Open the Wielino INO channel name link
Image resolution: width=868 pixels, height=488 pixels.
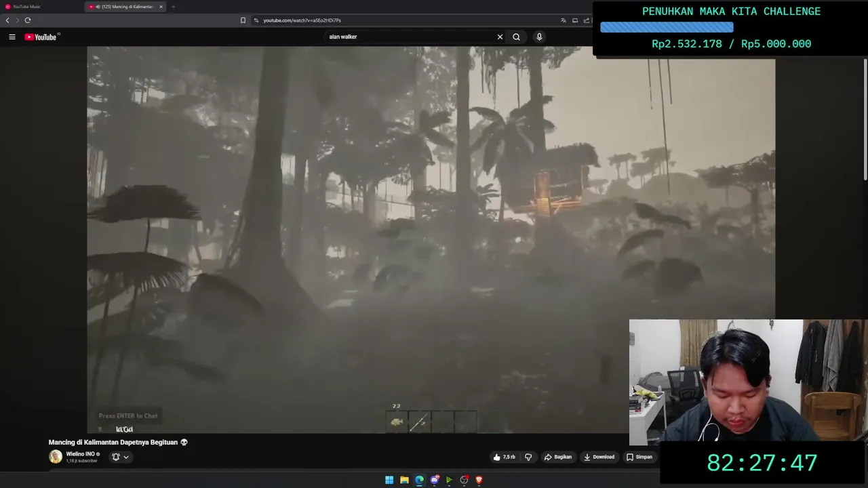[x=80, y=454]
